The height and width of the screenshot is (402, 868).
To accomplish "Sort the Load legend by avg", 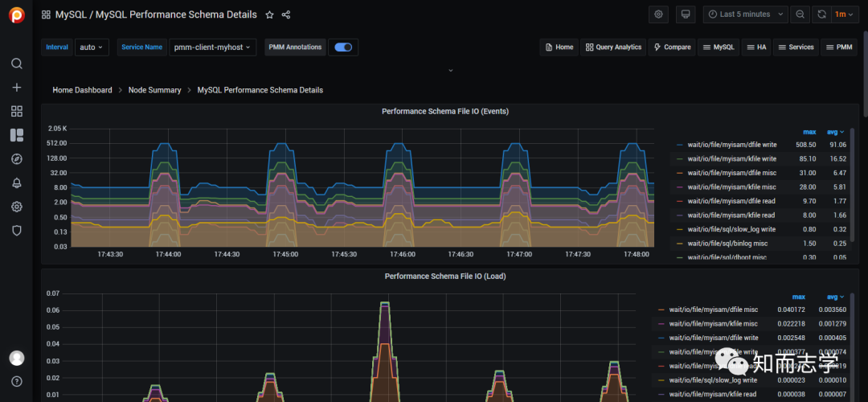I will (x=835, y=297).
